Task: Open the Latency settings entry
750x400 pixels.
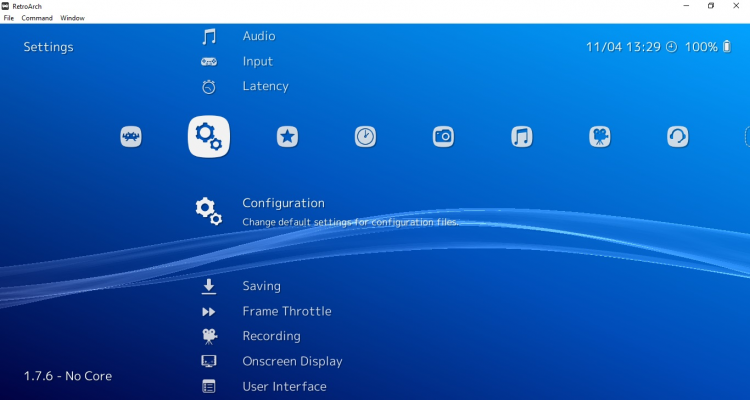Action: [265, 86]
